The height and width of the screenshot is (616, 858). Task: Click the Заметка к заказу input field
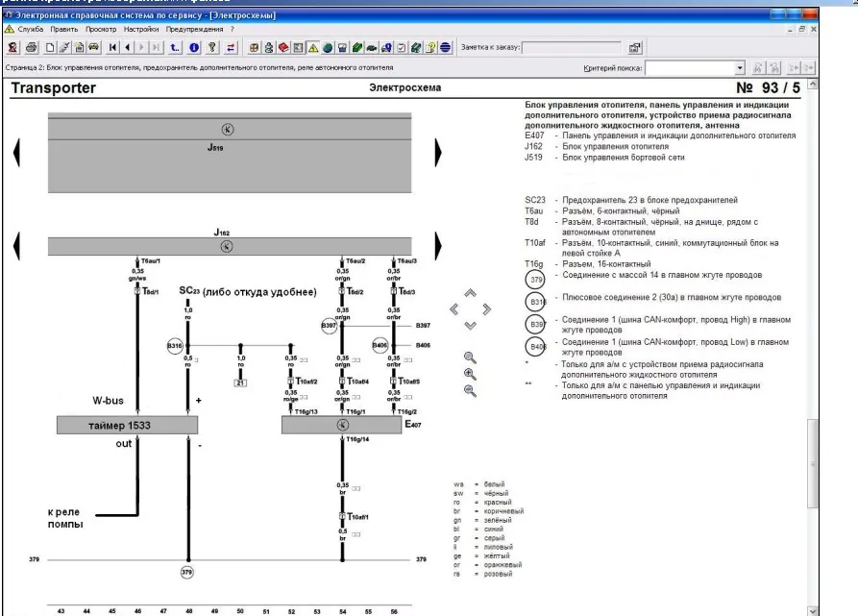click(572, 48)
